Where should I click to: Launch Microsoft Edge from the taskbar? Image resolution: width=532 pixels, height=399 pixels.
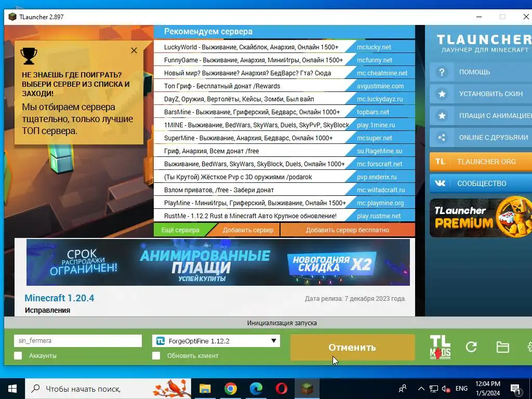(256, 389)
